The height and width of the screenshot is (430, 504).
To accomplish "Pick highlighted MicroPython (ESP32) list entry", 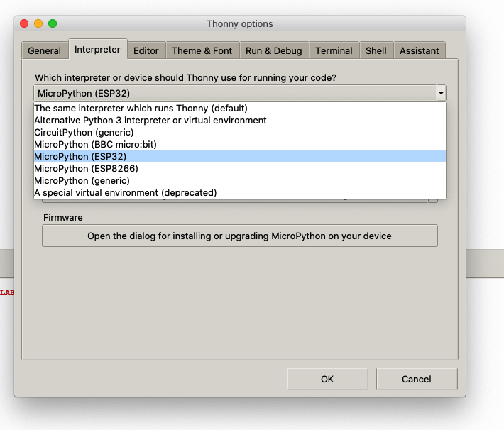I will point(240,157).
